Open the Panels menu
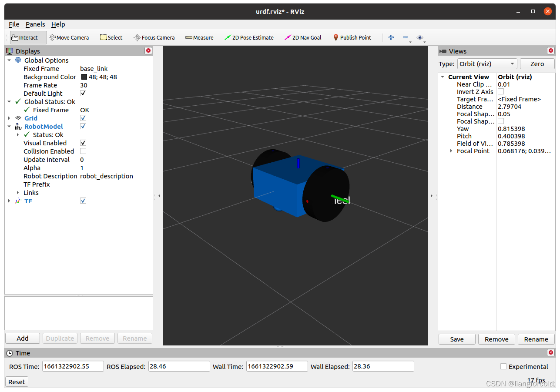The width and height of the screenshot is (560, 392). (x=35, y=24)
